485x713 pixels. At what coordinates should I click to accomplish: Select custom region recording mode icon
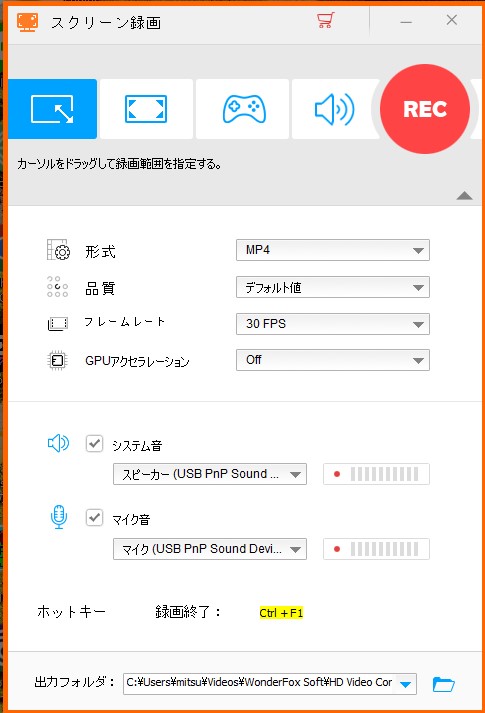click(52, 109)
